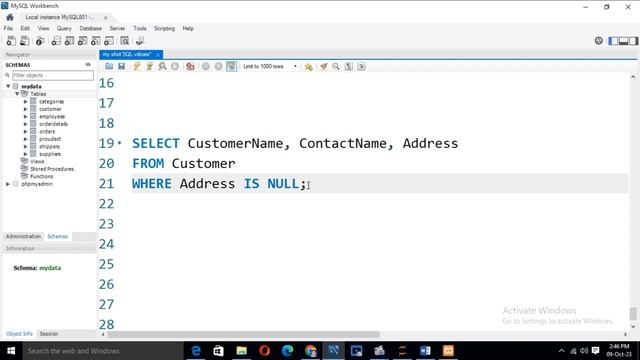The height and width of the screenshot is (360, 640).
Task: Select the suppliers table
Action: pyautogui.click(x=50, y=154)
